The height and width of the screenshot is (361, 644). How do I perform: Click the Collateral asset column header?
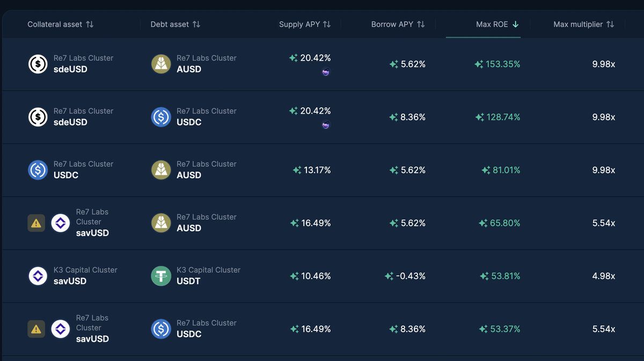[60, 24]
